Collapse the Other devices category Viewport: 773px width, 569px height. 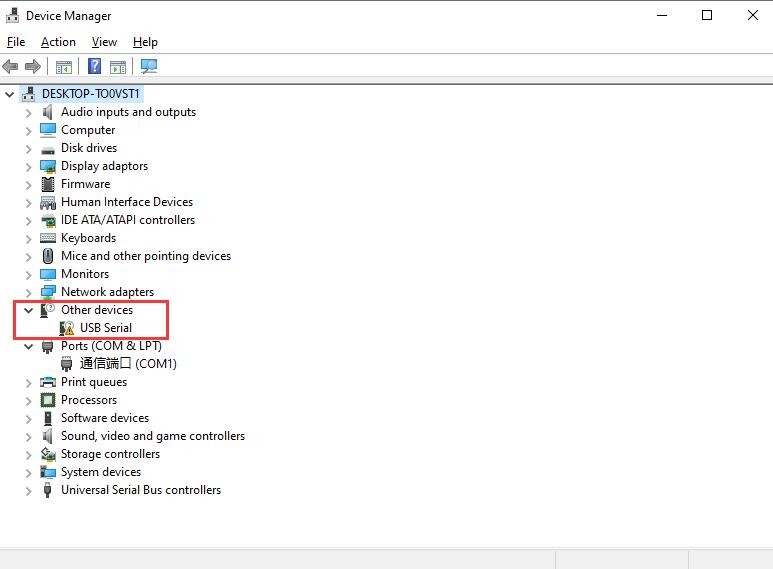coord(29,310)
